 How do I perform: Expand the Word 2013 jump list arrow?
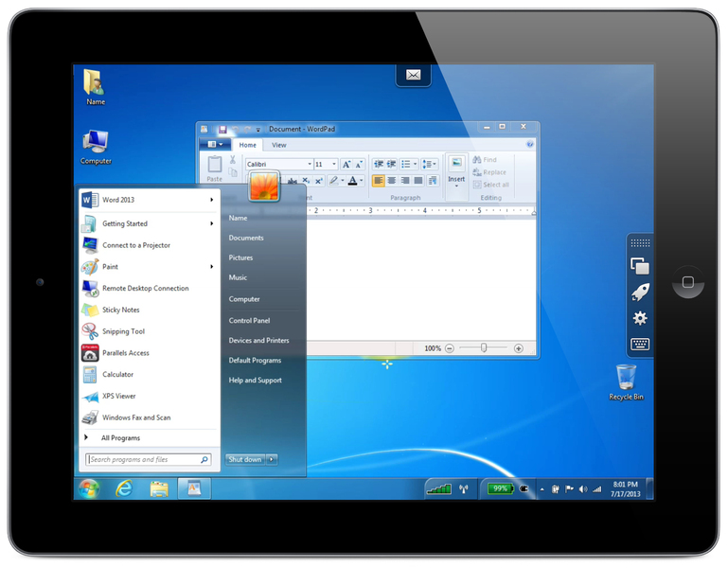pyautogui.click(x=211, y=200)
